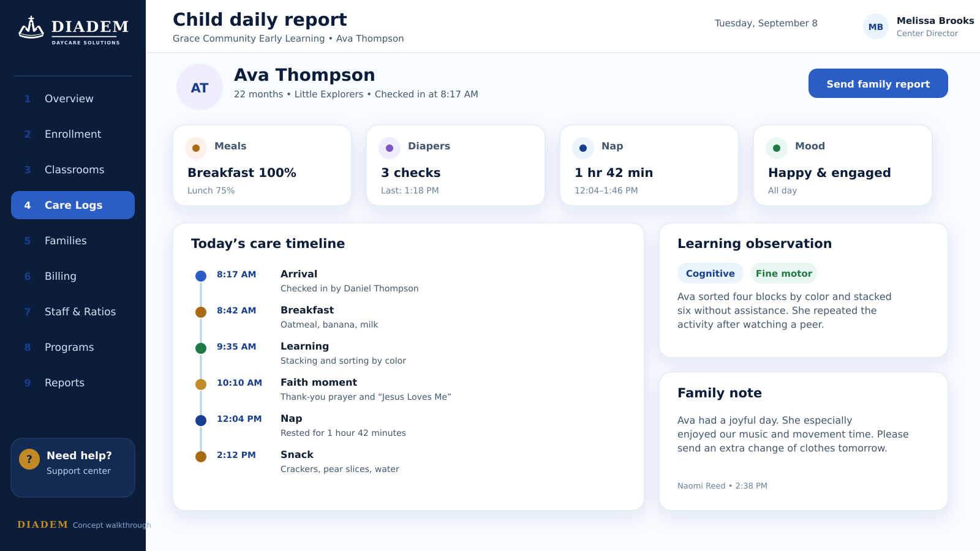Image resolution: width=980 pixels, height=551 pixels.
Task: Click the Fine motor tag
Action: click(x=784, y=273)
